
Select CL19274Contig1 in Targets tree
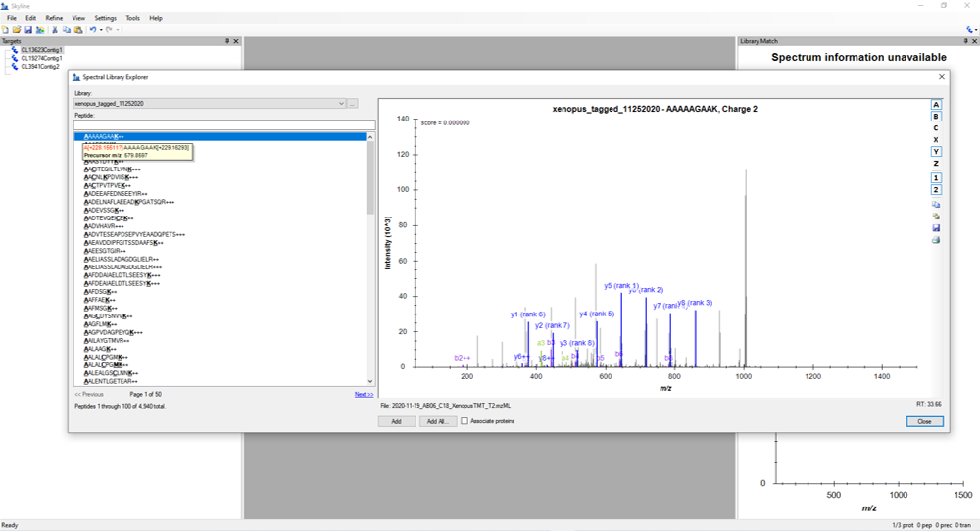(41, 58)
